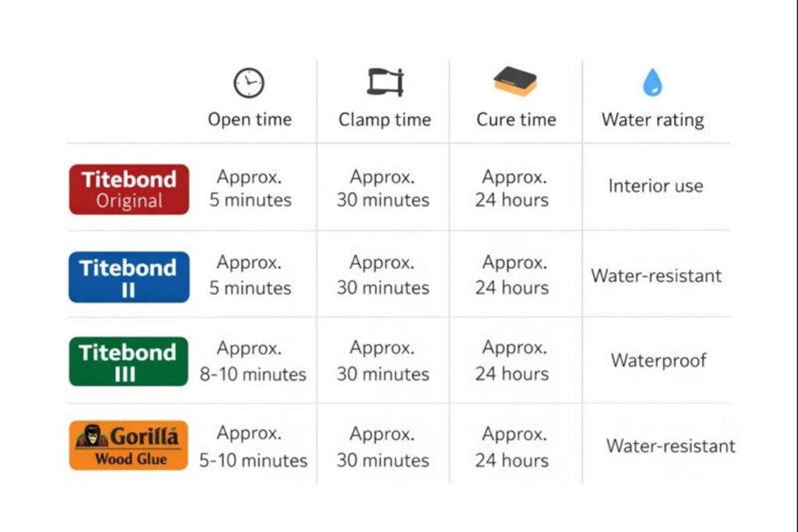The width and height of the screenshot is (798, 532).
Task: Select the Cure time column header
Action: pyautogui.click(x=516, y=120)
